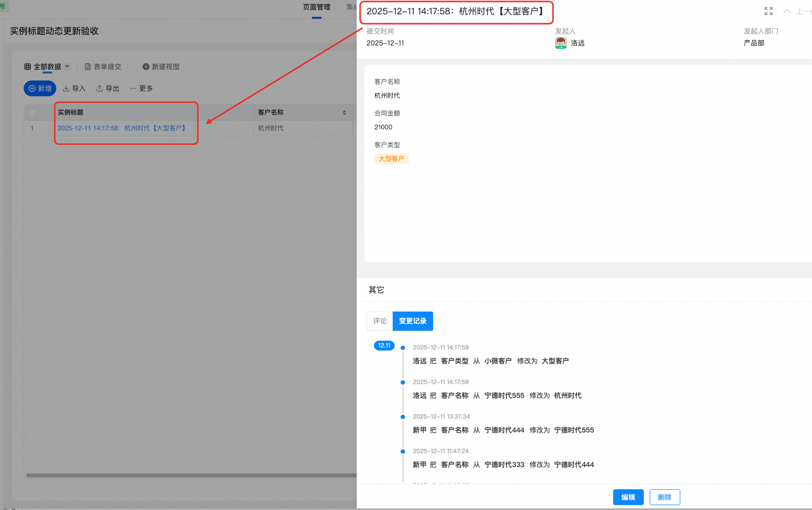Click the 洛远 user avatar
The width and height of the screenshot is (812, 510).
pos(561,43)
